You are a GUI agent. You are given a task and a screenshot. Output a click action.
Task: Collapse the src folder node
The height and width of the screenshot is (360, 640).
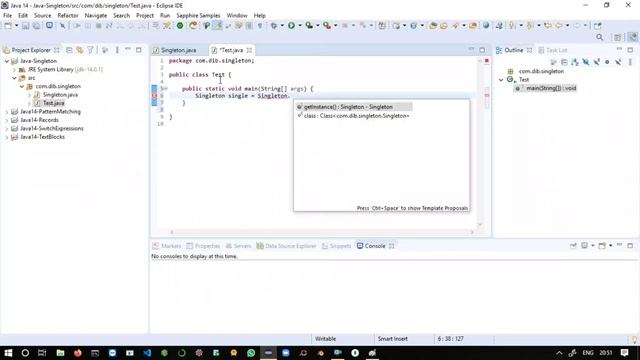click(14, 78)
